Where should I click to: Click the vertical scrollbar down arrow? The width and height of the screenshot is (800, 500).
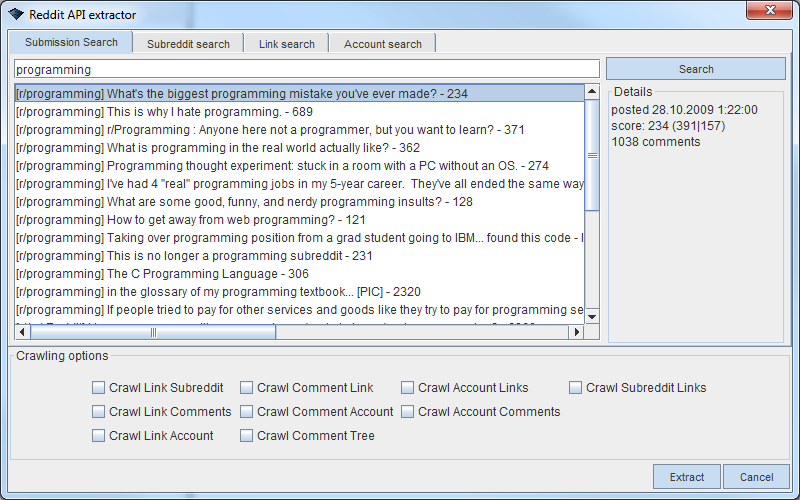591,315
